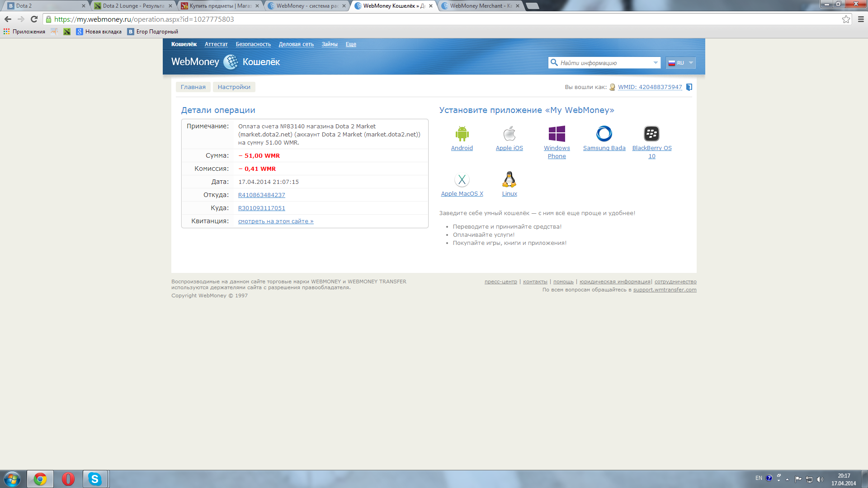
Task: Open Skype from the taskbar
Action: pyautogui.click(x=95, y=479)
